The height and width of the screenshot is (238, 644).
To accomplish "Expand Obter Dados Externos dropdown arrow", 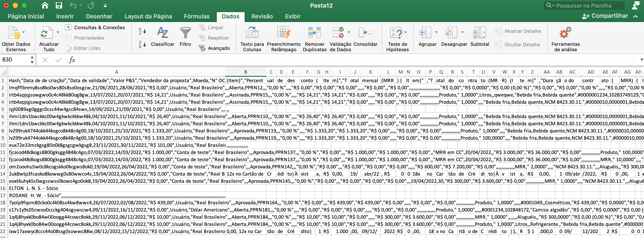I will click(x=24, y=32).
